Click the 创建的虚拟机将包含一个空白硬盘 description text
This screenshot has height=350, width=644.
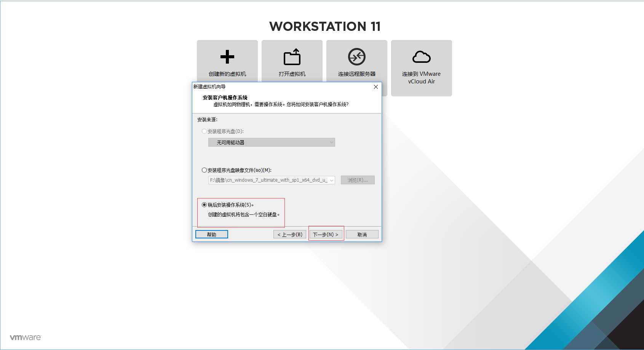click(244, 214)
